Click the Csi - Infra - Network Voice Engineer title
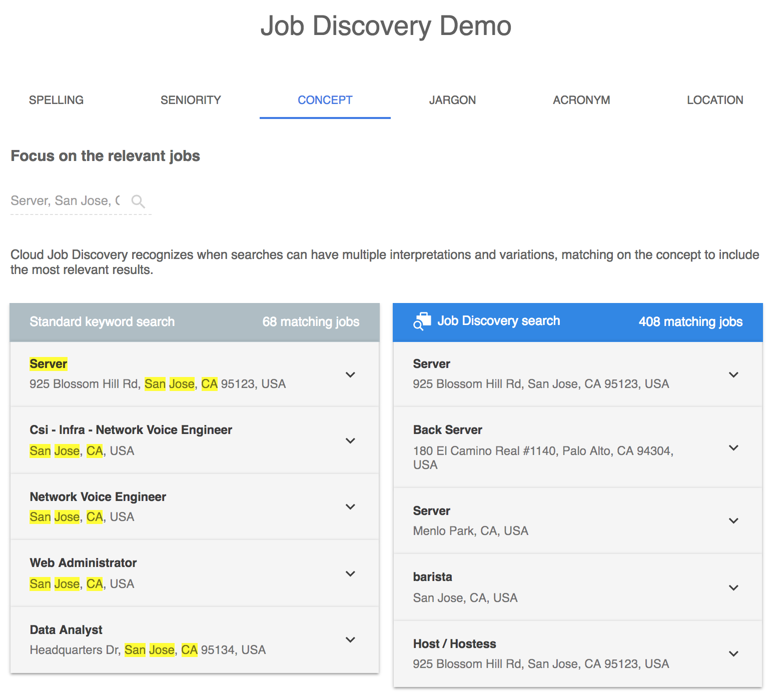 [131, 430]
